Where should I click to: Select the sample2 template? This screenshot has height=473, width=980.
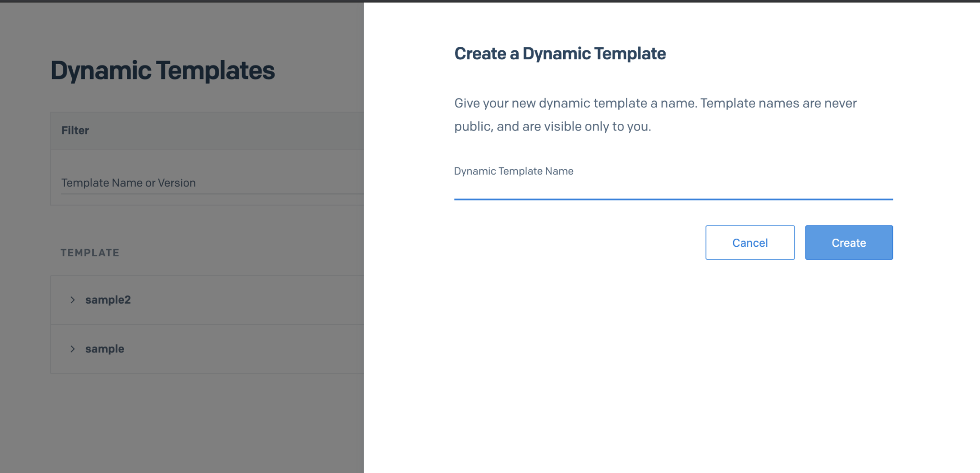click(108, 300)
